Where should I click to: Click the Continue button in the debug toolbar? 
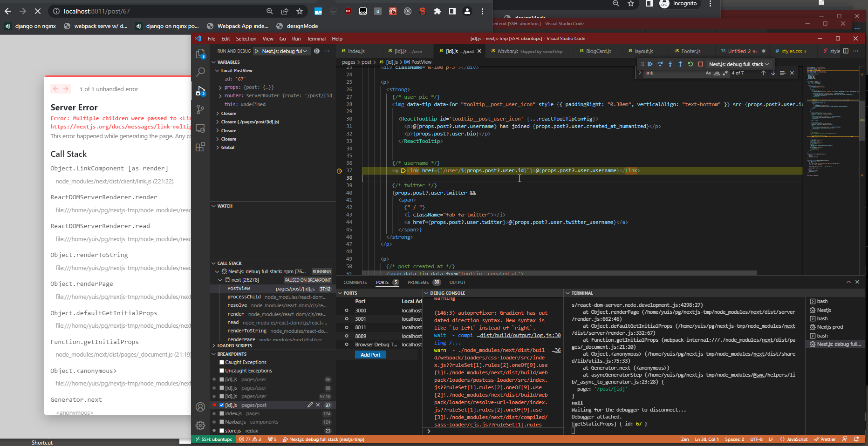[650, 64]
